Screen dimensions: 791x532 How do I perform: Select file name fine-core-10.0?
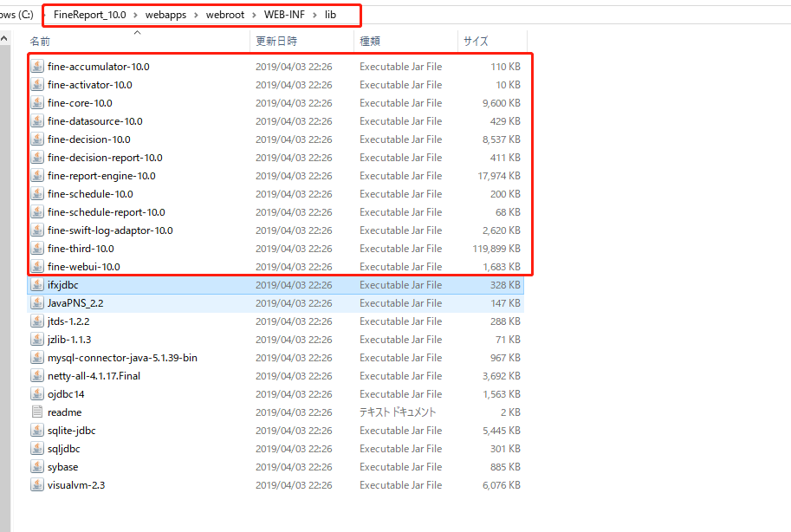point(80,103)
